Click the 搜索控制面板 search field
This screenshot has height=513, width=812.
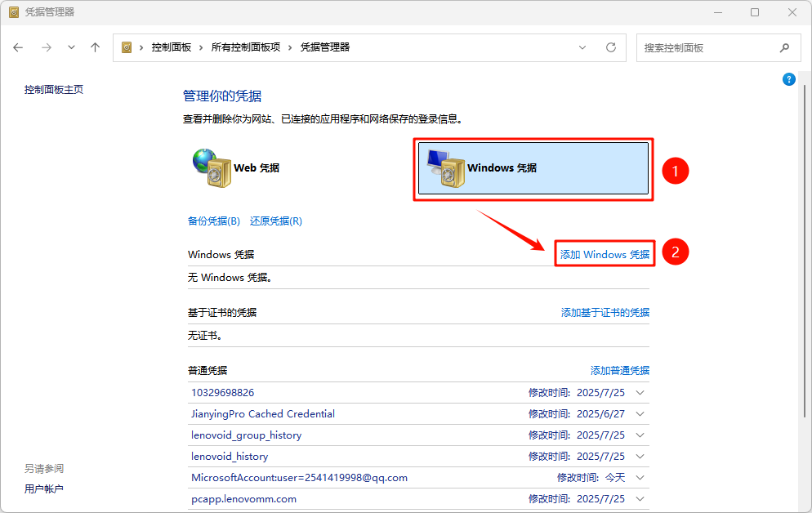pyautogui.click(x=707, y=47)
